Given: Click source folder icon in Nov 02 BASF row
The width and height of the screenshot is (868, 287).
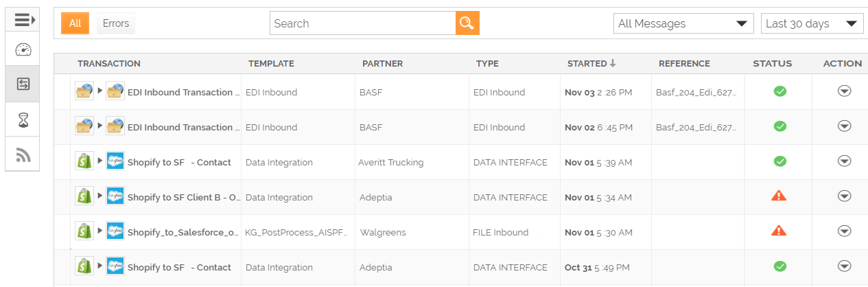Looking at the screenshot, I should tap(84, 126).
